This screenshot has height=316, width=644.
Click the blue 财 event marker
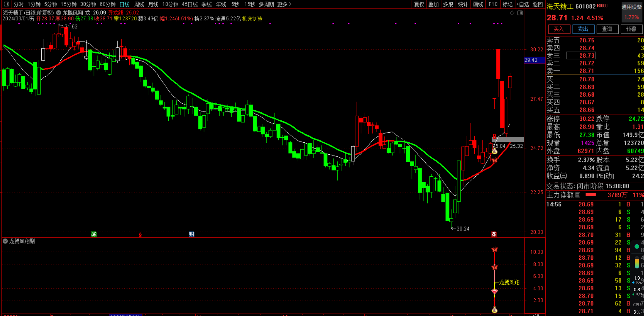point(191,234)
